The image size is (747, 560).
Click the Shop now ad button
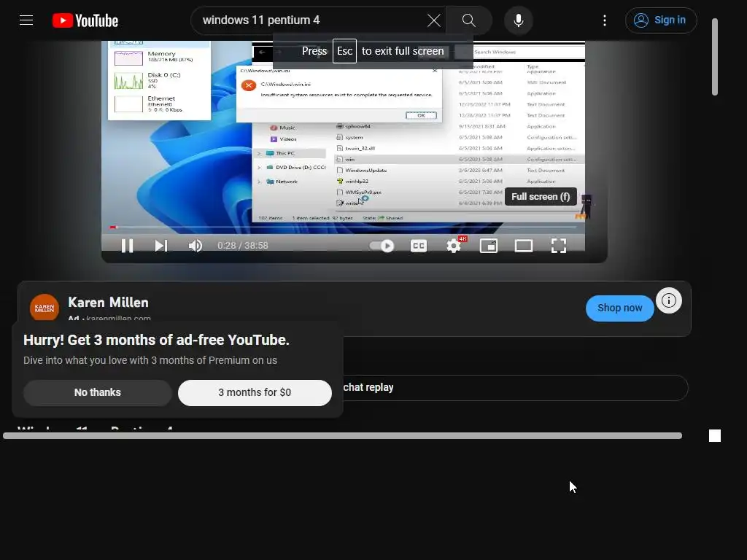point(620,308)
